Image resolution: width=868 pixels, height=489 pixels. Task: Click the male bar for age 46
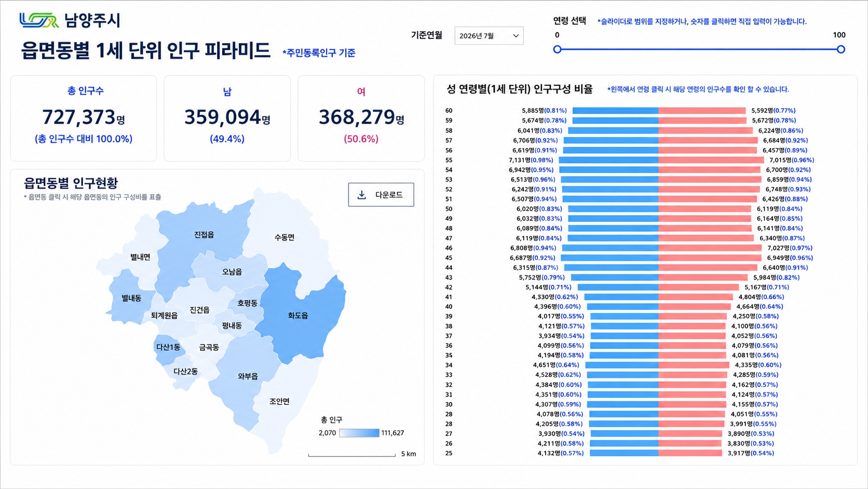coord(610,248)
